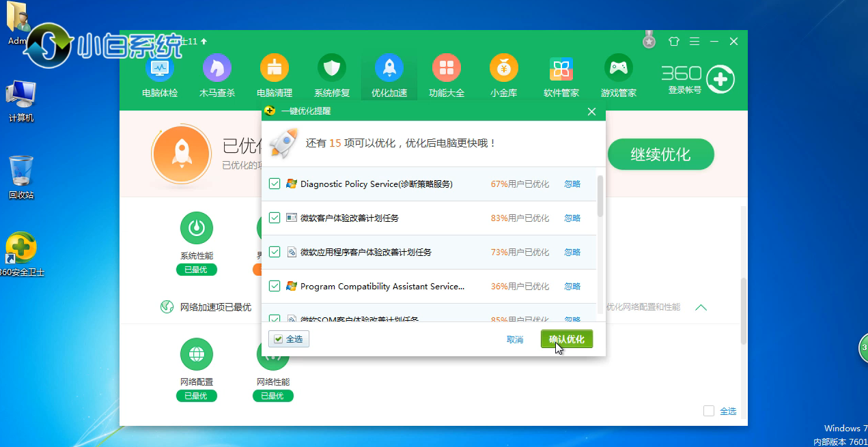Click 忽略 for 微软客户体验改善计划任务
This screenshot has height=447, width=868.
click(x=572, y=218)
